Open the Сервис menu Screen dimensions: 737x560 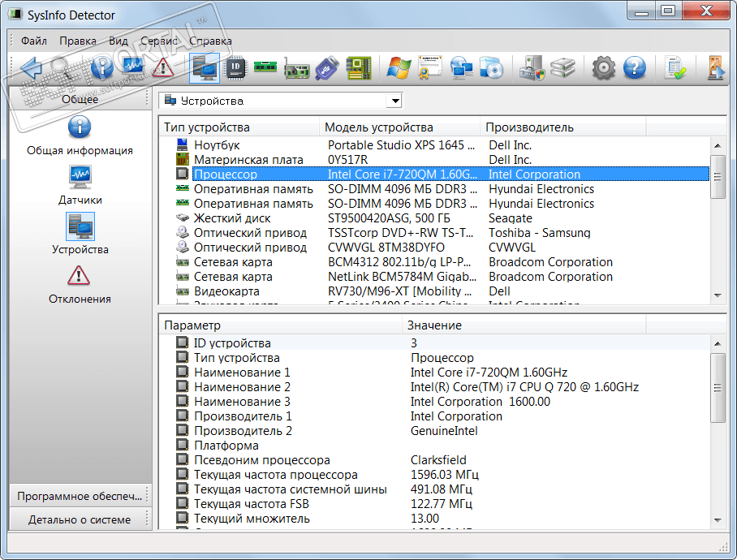click(159, 41)
